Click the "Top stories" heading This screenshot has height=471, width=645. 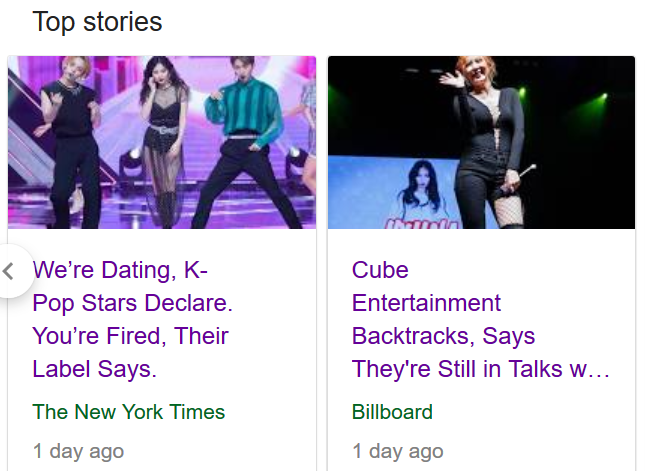tap(97, 22)
